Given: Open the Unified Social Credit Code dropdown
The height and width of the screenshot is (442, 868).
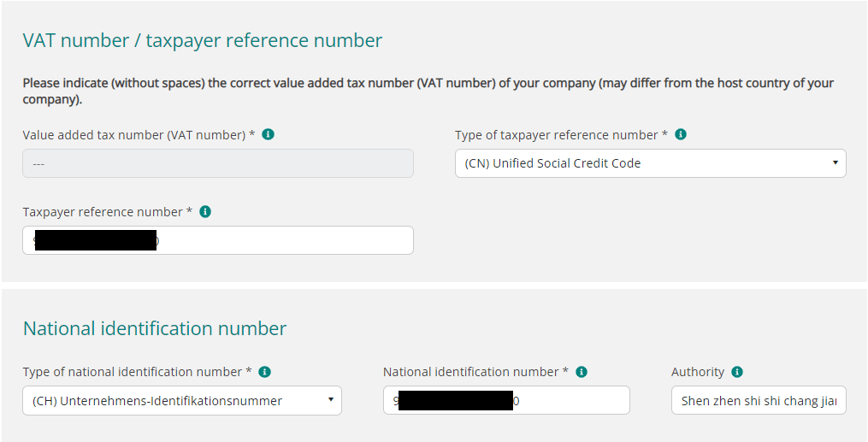Looking at the screenshot, I should click(651, 163).
